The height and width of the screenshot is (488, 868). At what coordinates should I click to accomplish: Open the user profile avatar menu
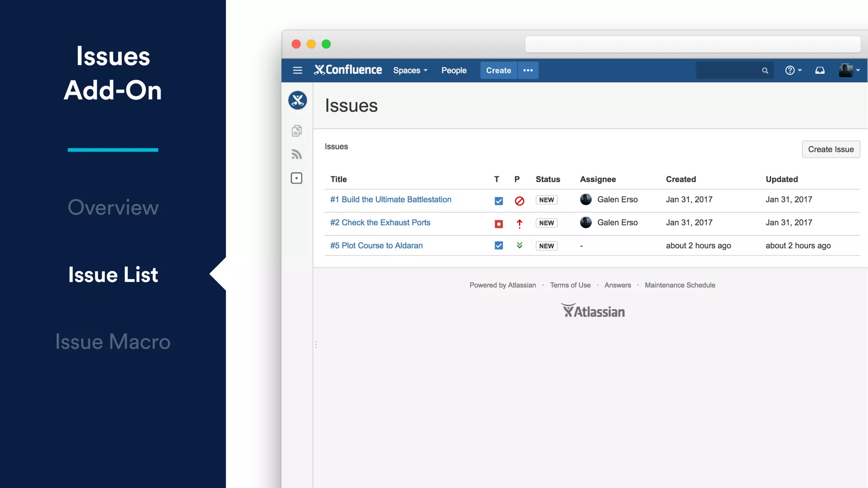click(849, 70)
